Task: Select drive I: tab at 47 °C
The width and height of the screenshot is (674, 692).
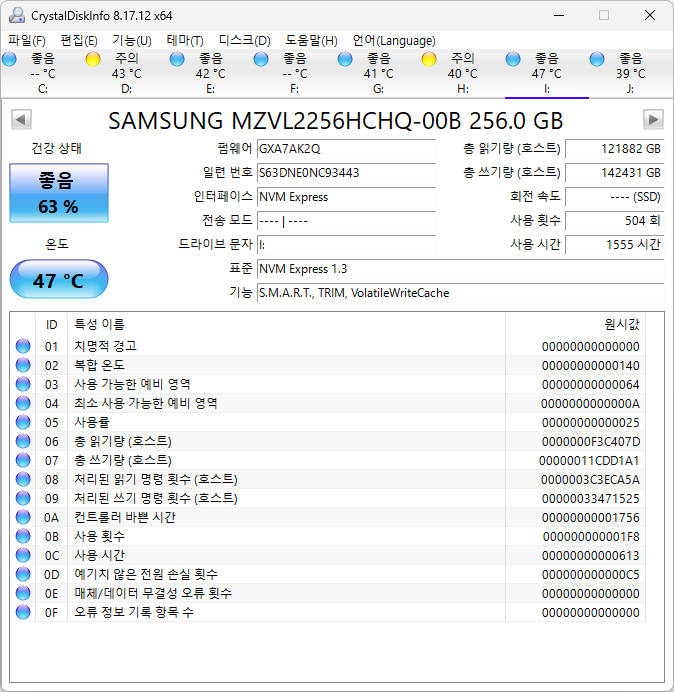Action: [546, 73]
